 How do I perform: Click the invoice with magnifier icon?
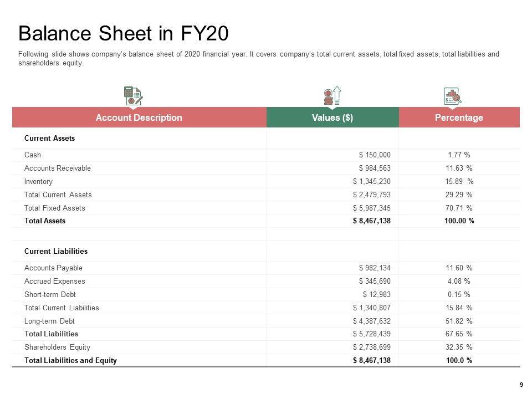452,96
